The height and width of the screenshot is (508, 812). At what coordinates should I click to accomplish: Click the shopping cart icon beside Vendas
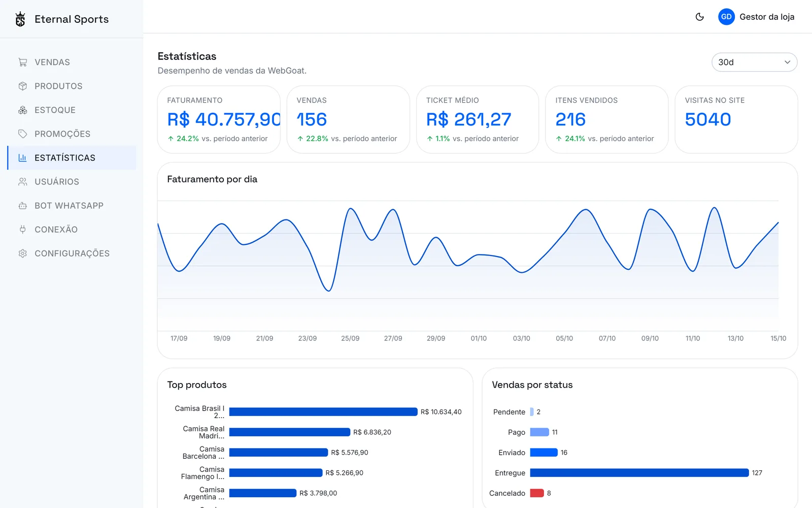tap(23, 62)
